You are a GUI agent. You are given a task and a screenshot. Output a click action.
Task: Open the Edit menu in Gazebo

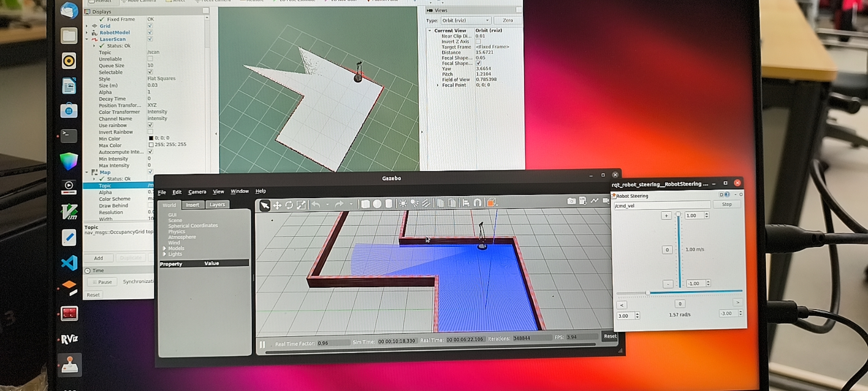click(x=177, y=192)
